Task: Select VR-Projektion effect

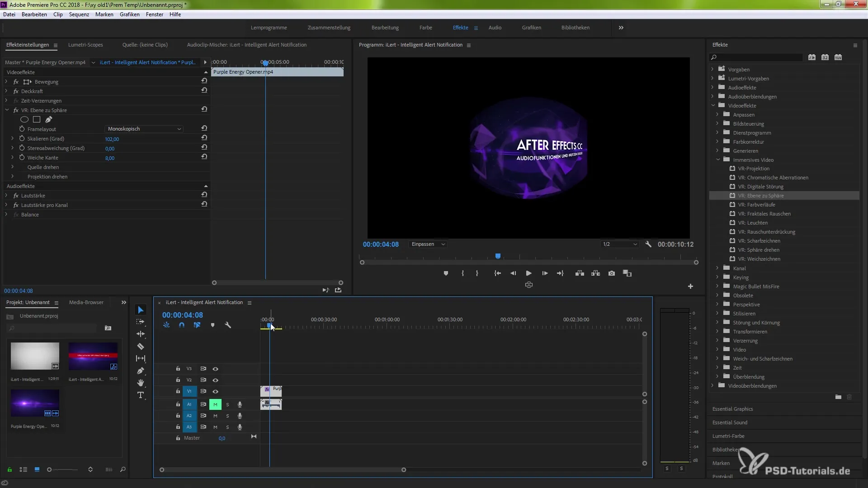Action: click(x=754, y=169)
